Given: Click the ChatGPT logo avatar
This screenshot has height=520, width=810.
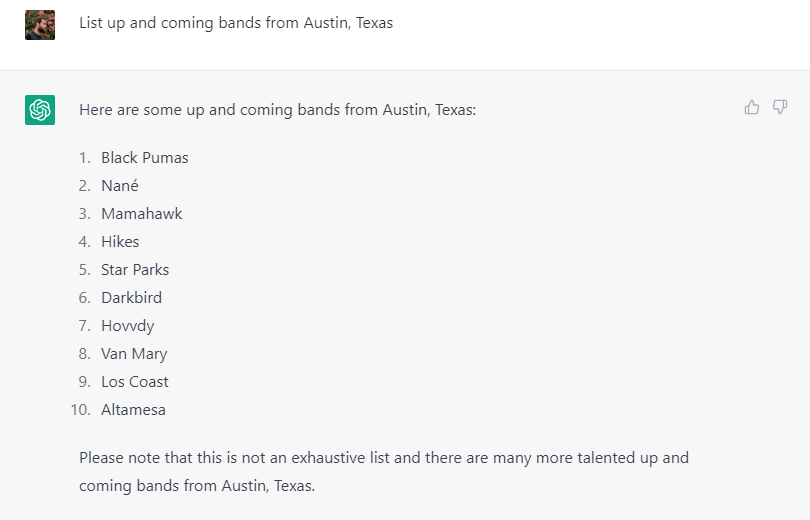Looking at the screenshot, I should (x=40, y=109).
